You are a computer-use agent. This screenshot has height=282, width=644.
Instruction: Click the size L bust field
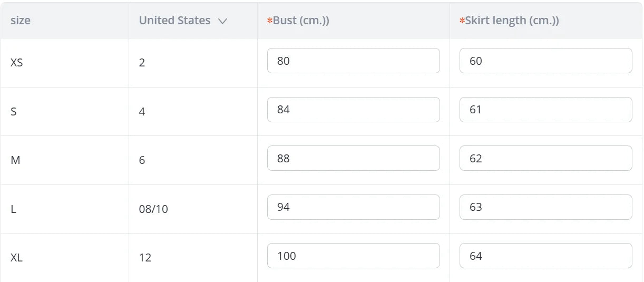(353, 207)
